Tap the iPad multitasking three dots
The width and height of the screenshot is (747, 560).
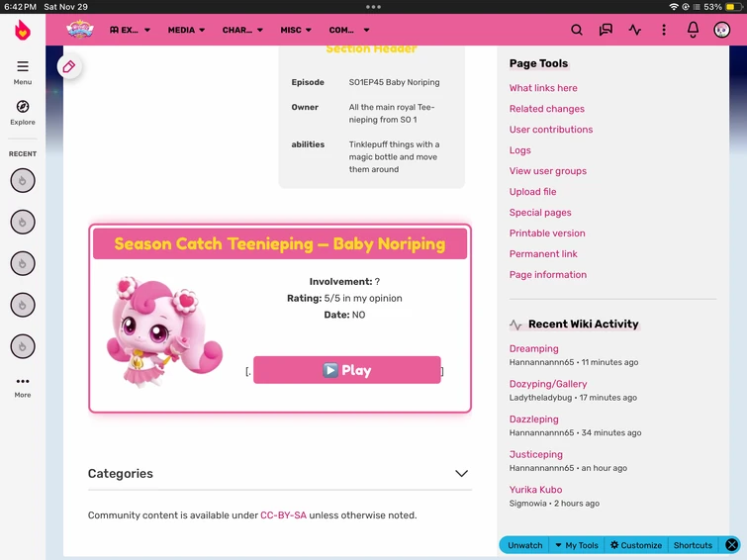point(373,7)
